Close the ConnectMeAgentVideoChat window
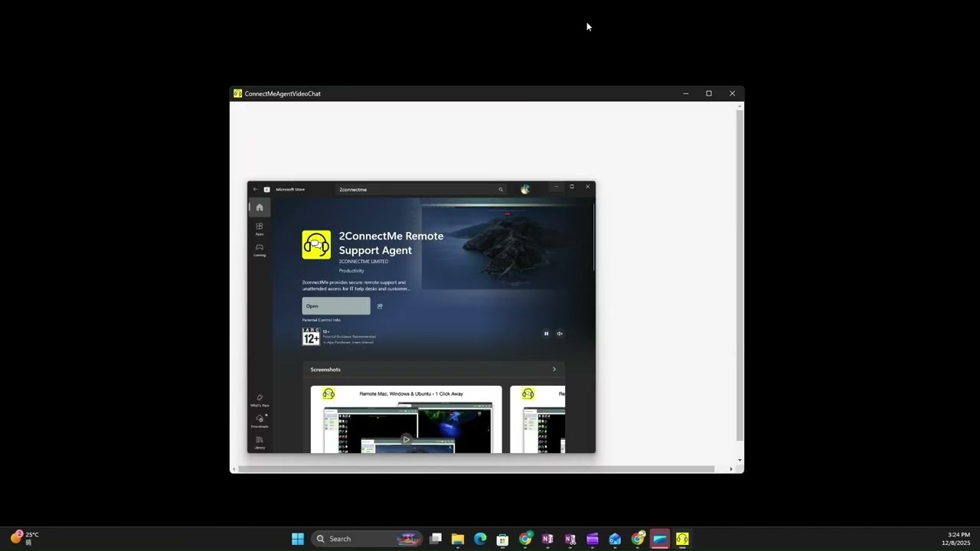 tap(733, 93)
